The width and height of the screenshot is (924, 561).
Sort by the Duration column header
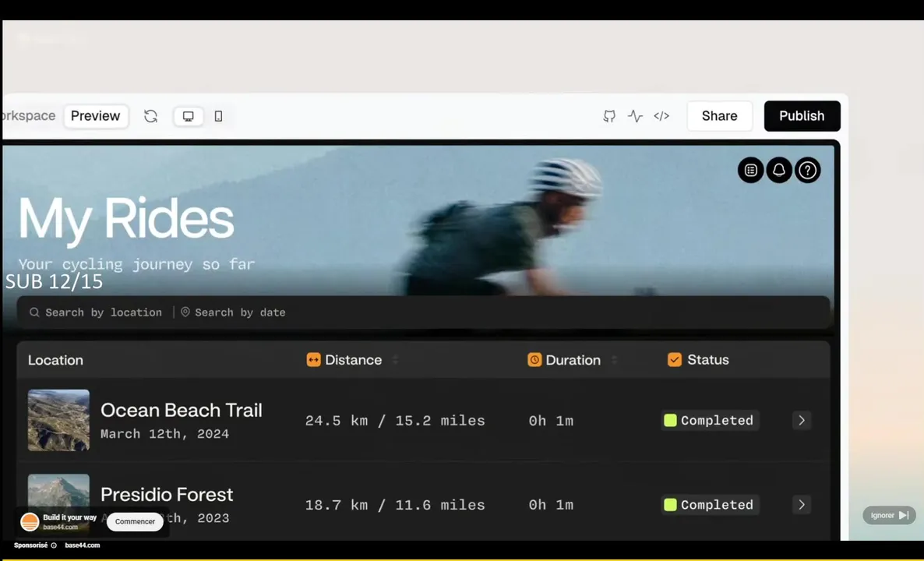tap(573, 360)
